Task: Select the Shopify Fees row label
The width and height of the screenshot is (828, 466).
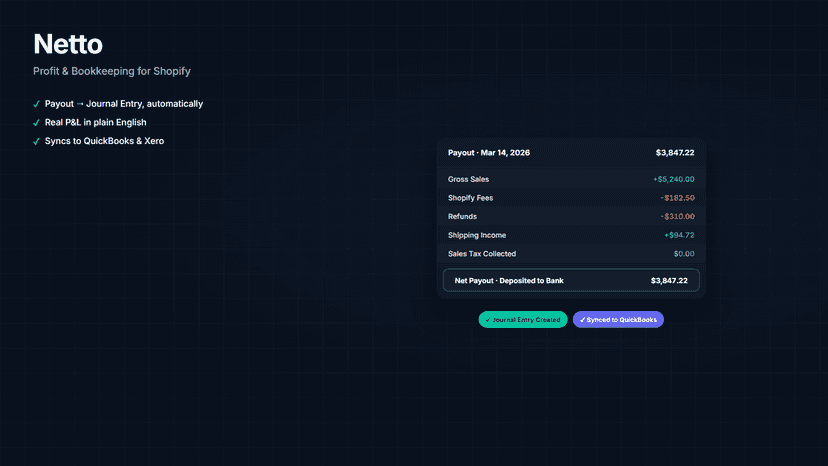Action: click(471, 198)
